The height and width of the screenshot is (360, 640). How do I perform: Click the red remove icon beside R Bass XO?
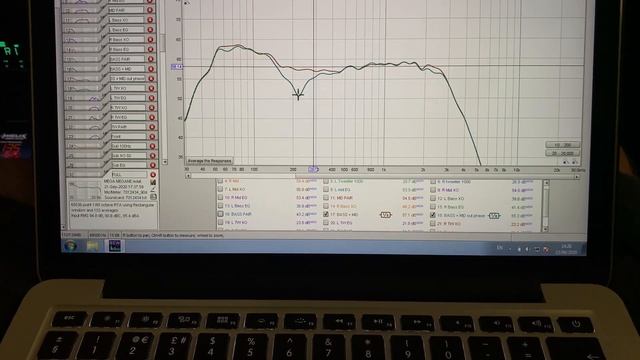(150, 40)
